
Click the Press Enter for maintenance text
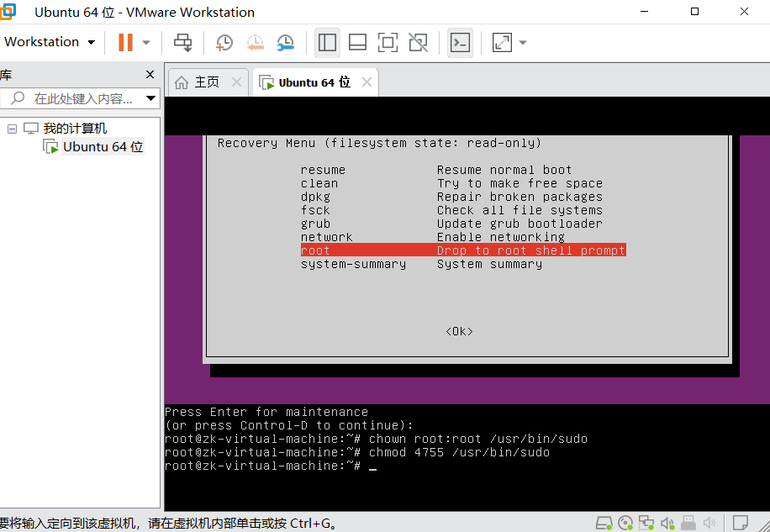pyautogui.click(x=266, y=412)
